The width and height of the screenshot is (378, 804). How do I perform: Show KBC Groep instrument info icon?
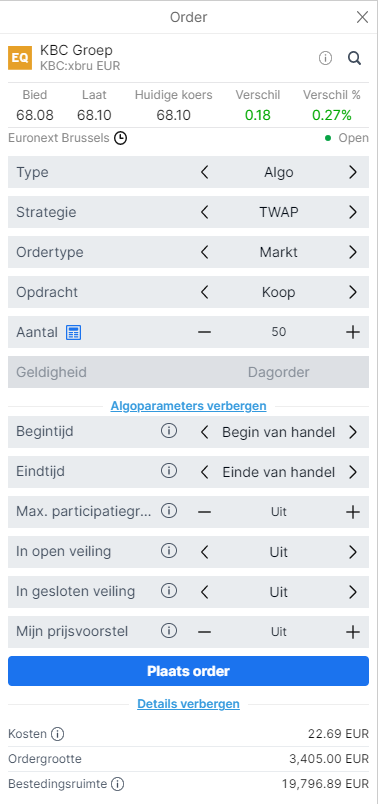[325, 58]
